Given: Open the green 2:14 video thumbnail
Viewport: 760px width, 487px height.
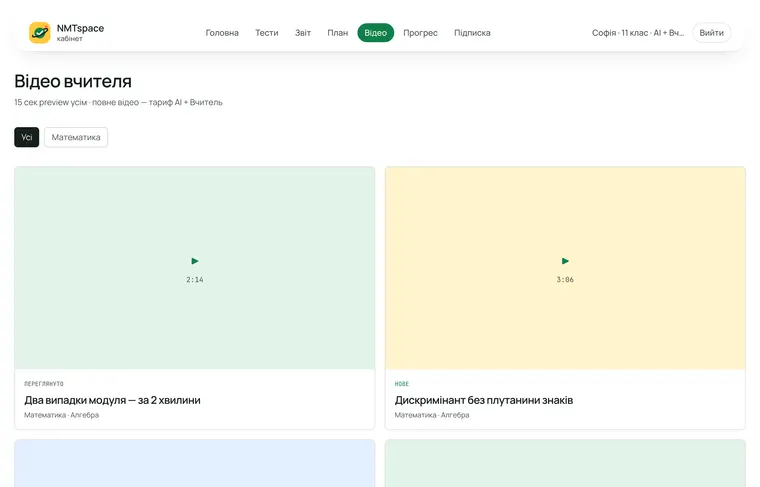Looking at the screenshot, I should pos(195,268).
